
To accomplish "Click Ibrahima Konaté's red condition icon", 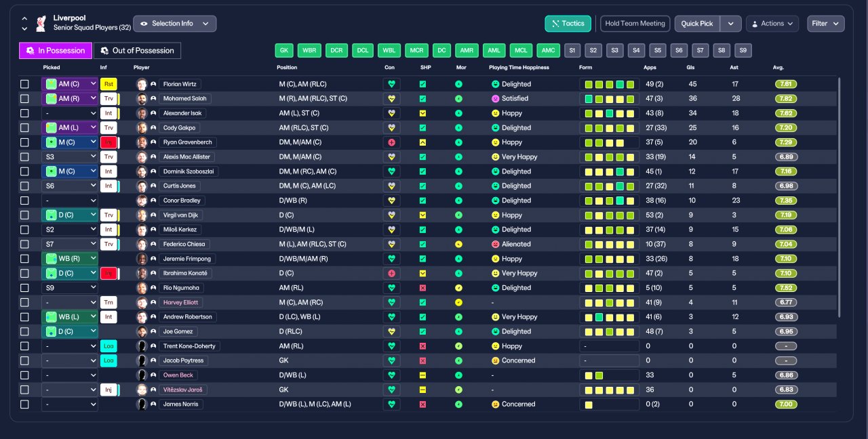I will [x=391, y=273].
